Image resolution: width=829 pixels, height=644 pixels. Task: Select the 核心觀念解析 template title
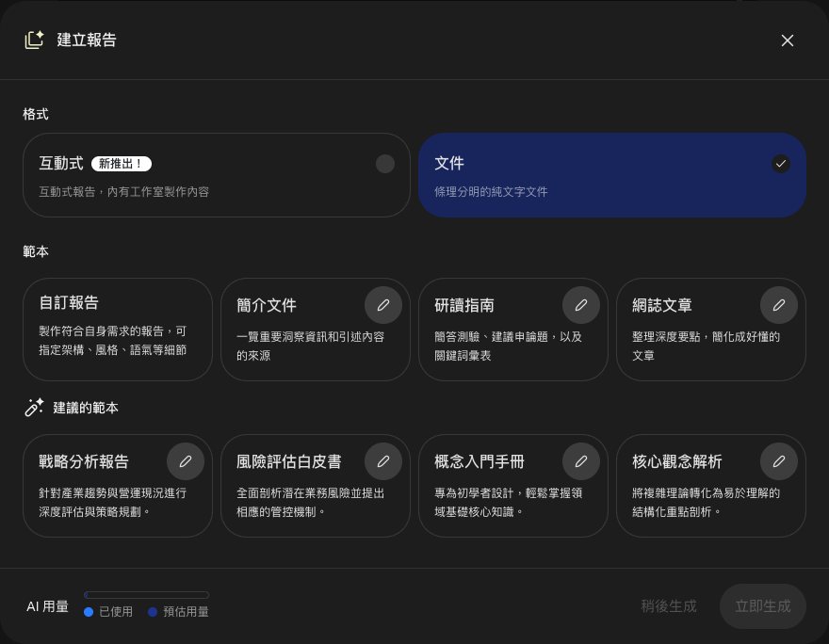point(676,461)
